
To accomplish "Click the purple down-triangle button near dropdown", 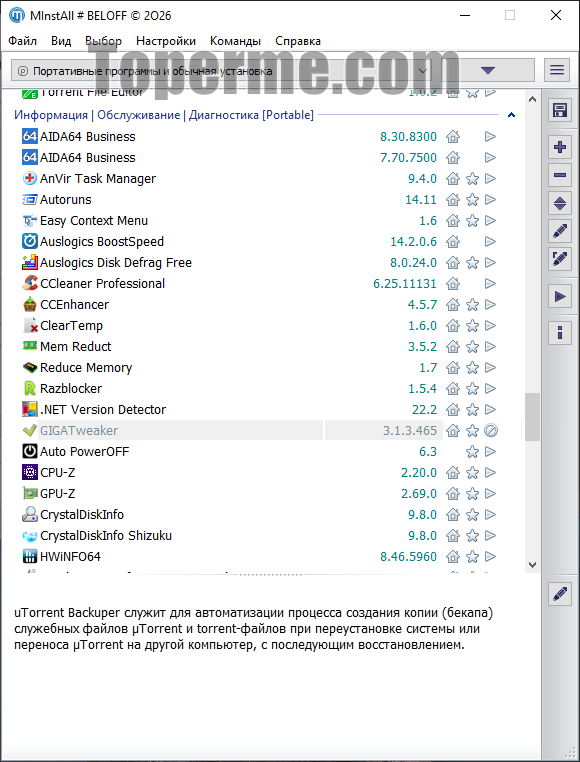I will 487,70.
